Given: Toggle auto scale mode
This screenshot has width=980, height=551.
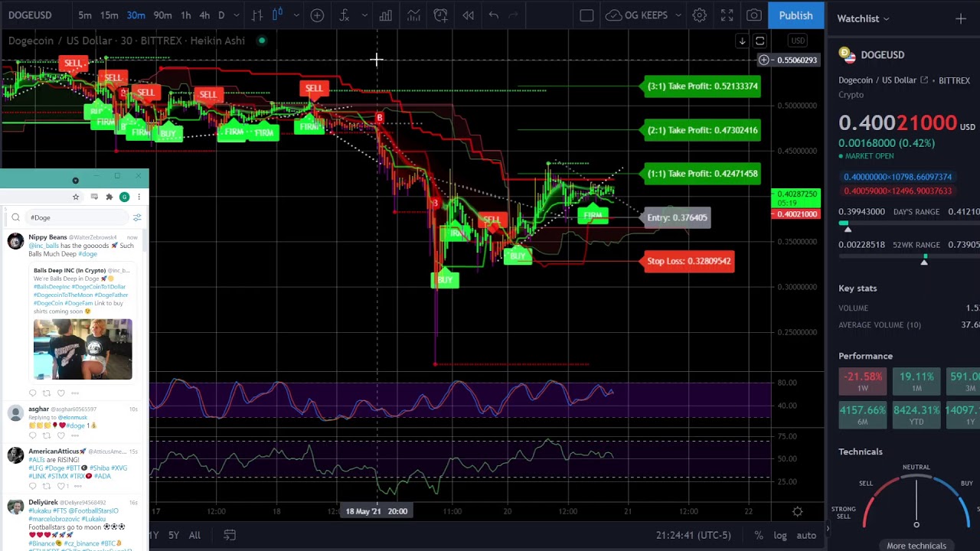Looking at the screenshot, I should 806,535.
